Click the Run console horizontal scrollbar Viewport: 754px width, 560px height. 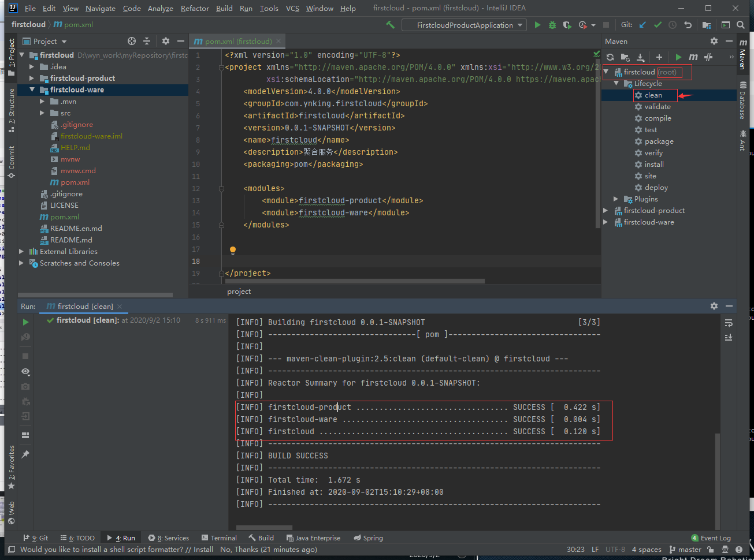coord(263,527)
